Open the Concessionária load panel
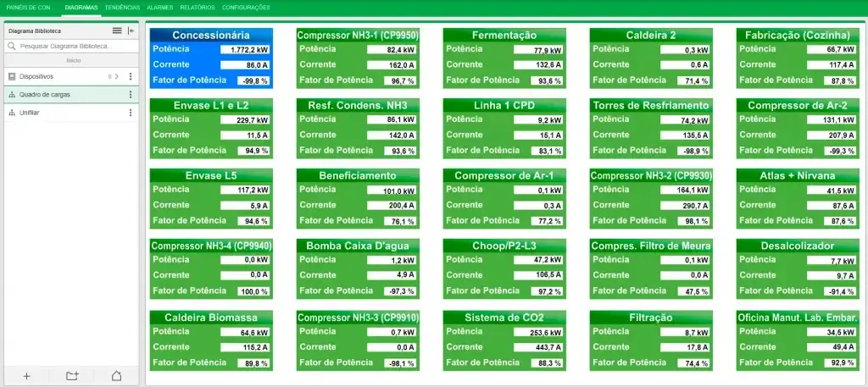This screenshot has height=387, width=868. pyautogui.click(x=211, y=58)
